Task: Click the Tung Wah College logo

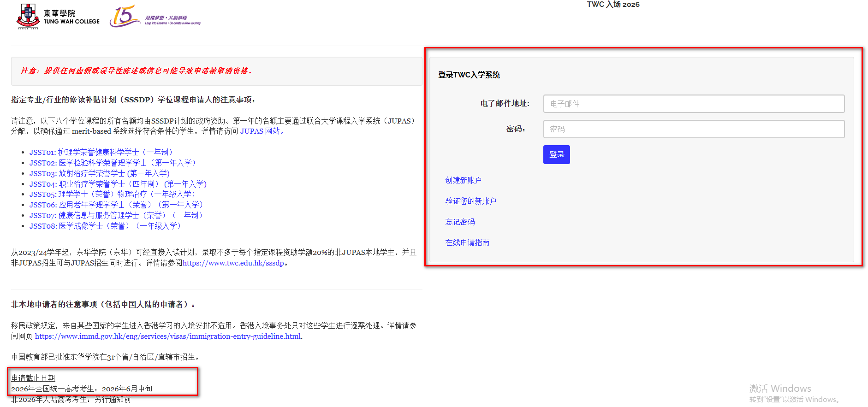Action: 58,17
